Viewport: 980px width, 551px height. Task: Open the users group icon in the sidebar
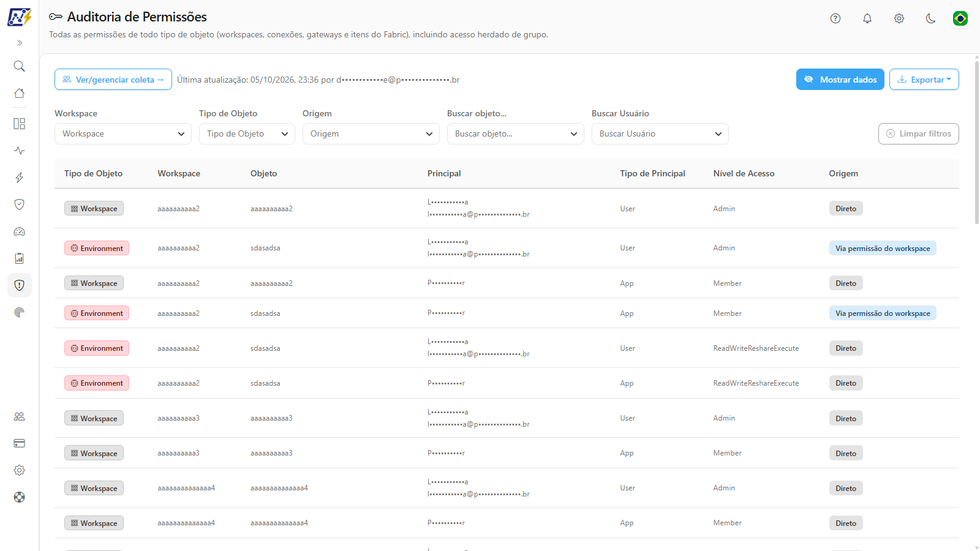point(20,416)
